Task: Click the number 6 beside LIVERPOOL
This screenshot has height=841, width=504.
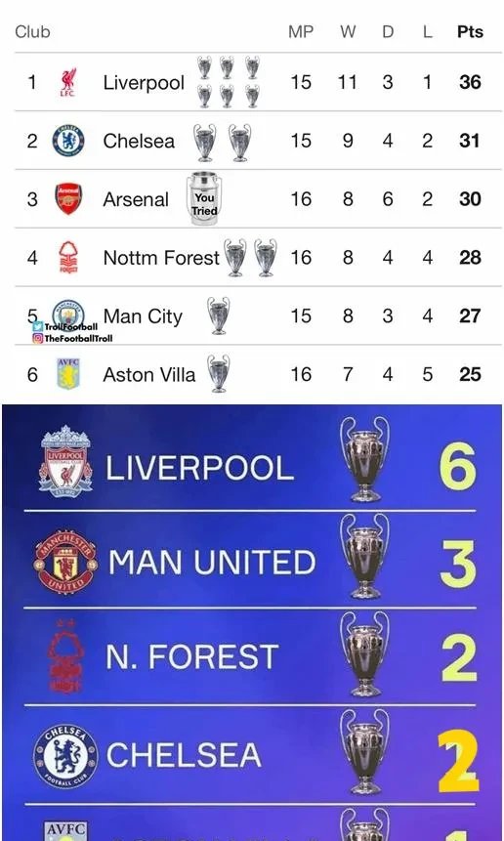Action: click(457, 467)
